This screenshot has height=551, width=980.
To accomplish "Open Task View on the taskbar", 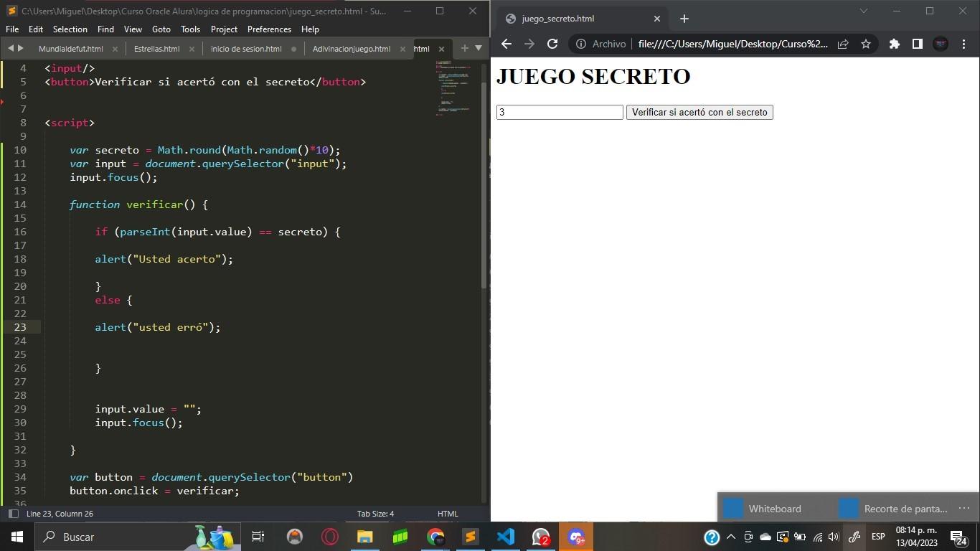I will pyautogui.click(x=258, y=537).
